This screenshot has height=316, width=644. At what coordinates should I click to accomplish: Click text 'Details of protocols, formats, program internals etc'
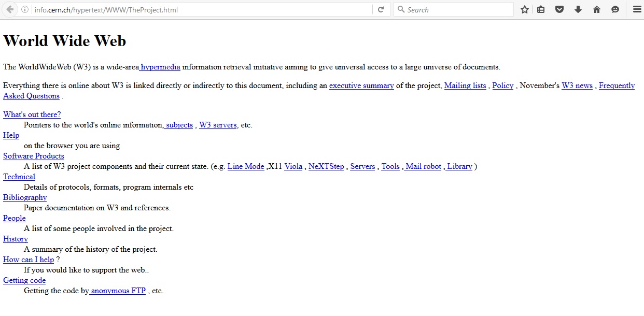[x=108, y=187]
